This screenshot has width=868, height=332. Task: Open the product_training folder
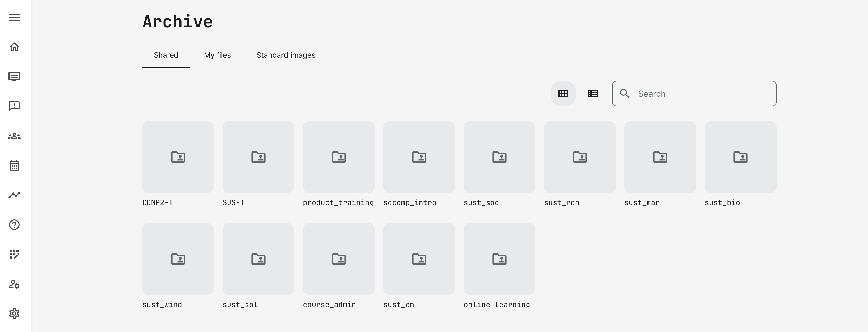[339, 157]
